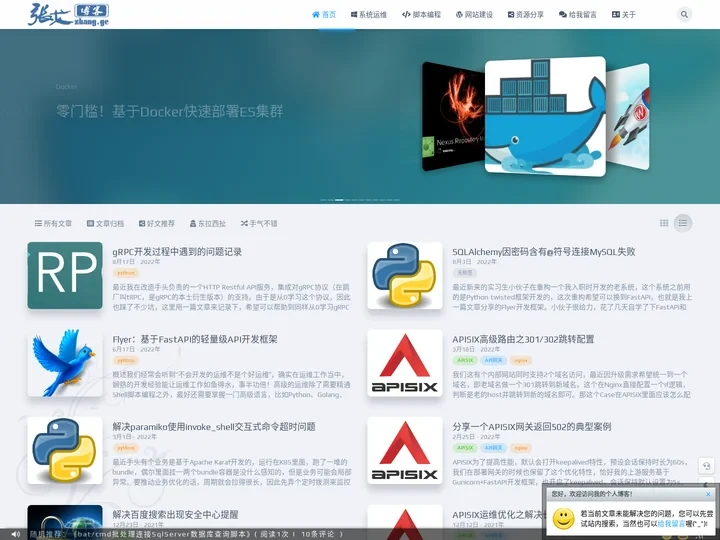The image size is (720, 540).
Task: Select the 所有文章 filter tab
Action: point(53,224)
